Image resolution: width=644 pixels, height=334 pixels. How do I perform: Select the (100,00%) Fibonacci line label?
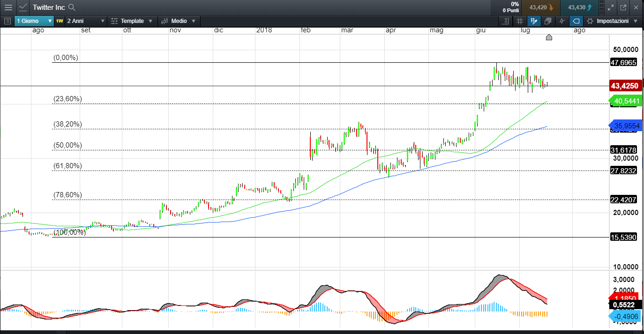[69, 232]
